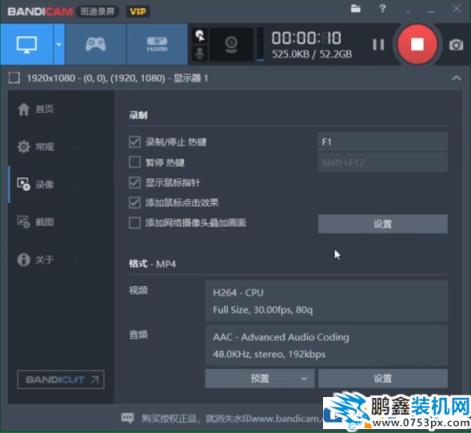Click 设置 button beside webcam overlay option
Viewport: 471px width, 433px height.
(x=383, y=224)
